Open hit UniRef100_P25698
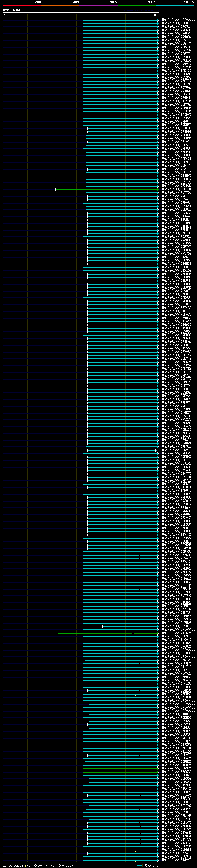The width and height of the screenshot is (197, 868). pos(176,362)
